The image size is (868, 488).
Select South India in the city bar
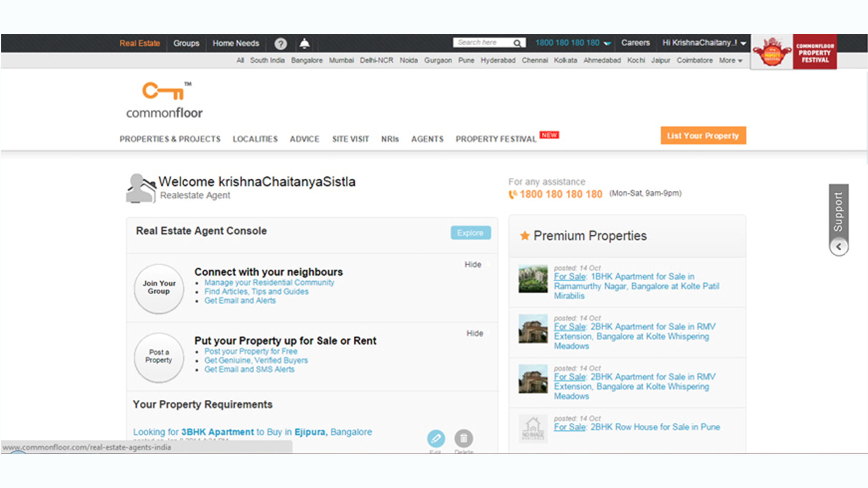click(x=267, y=60)
